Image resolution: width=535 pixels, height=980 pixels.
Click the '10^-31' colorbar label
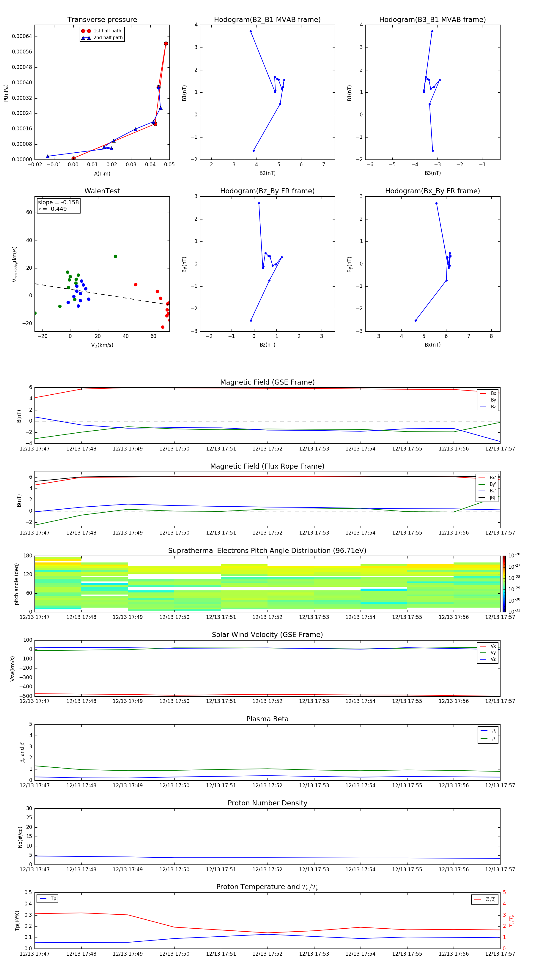click(514, 611)
